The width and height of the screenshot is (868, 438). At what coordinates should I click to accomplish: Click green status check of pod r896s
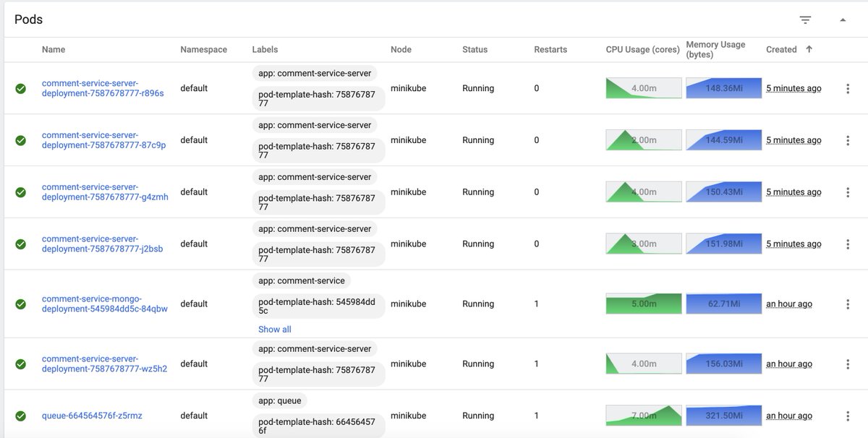coord(21,88)
